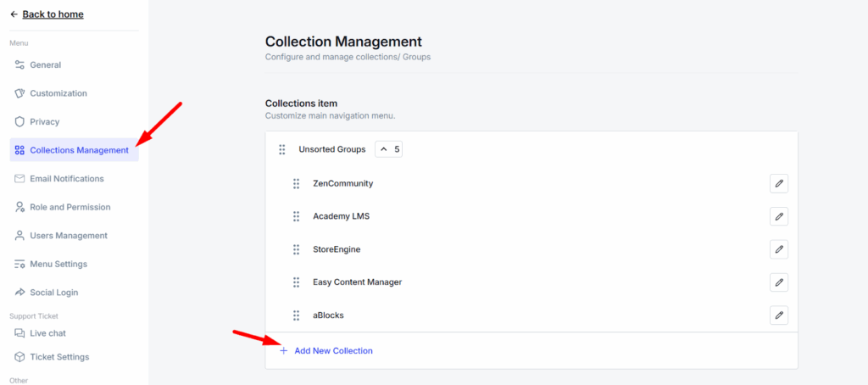Select Collections Management menu item
This screenshot has width=868, height=385.
[x=75, y=150]
